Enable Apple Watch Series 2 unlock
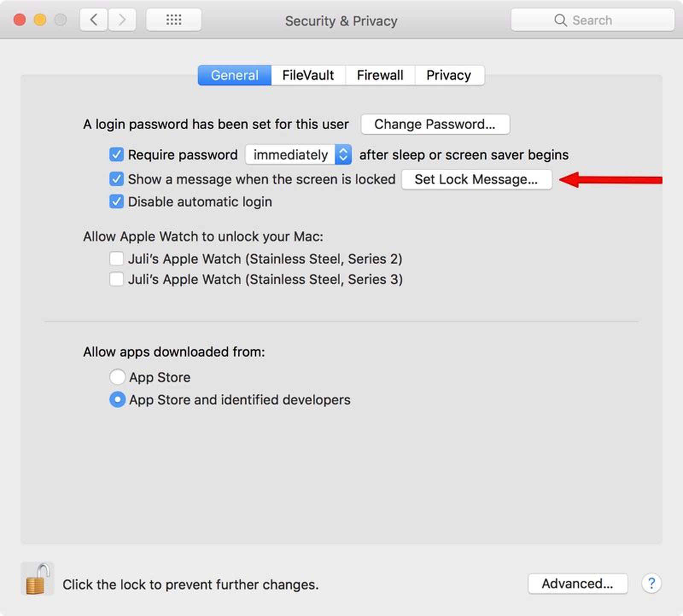The height and width of the screenshot is (616, 683). 117,259
